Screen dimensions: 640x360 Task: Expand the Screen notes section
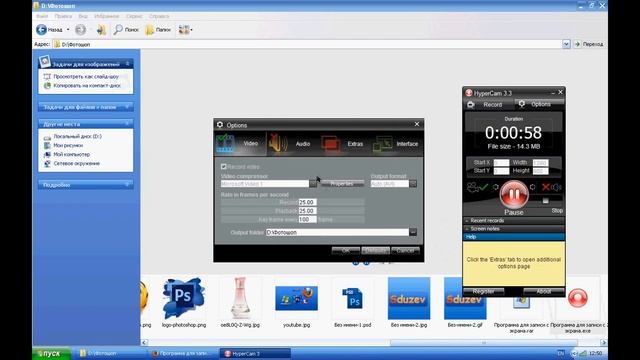point(514,229)
